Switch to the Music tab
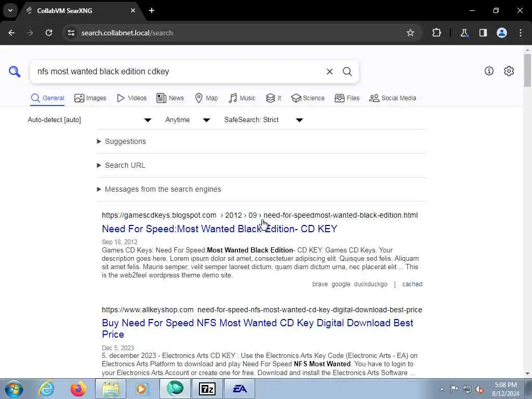Screen dimensions: 532x399 242,98
